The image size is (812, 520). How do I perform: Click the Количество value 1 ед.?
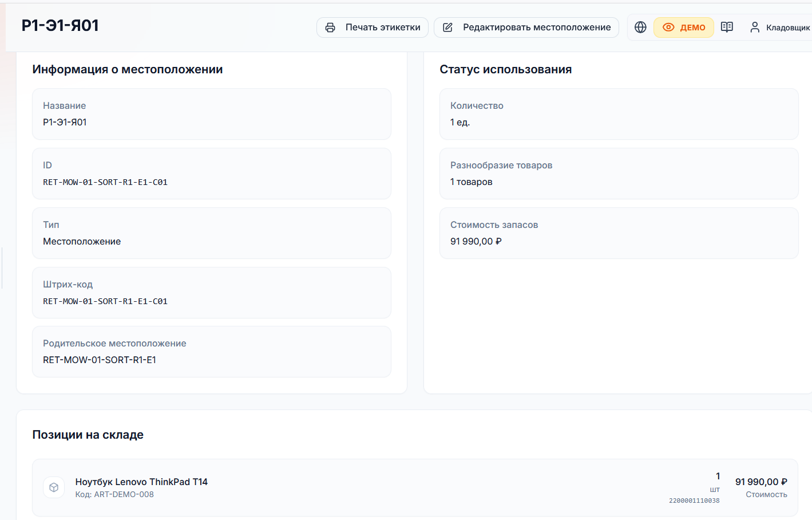460,122
